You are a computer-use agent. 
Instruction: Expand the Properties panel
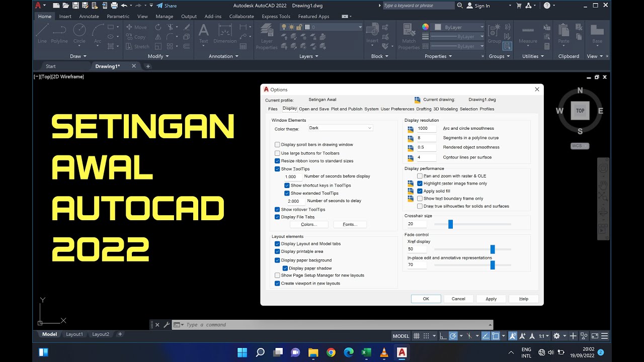pyautogui.click(x=439, y=56)
